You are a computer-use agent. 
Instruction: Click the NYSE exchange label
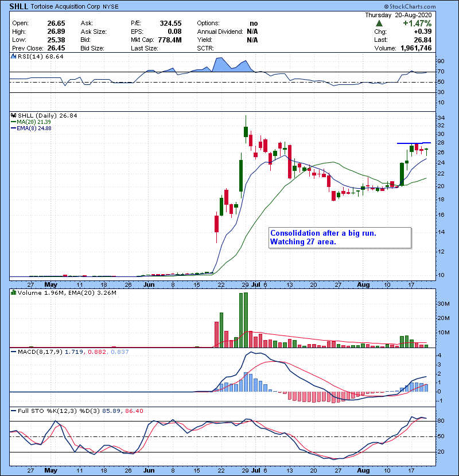point(111,7)
